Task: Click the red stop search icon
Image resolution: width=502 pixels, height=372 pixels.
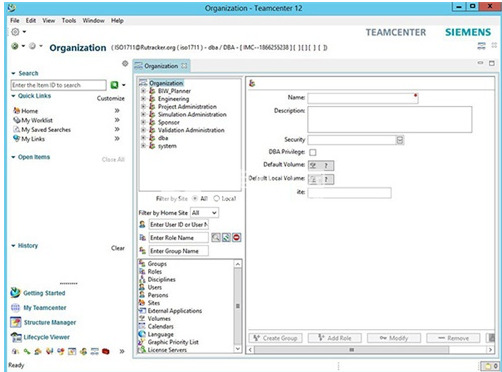Action: coord(237,237)
